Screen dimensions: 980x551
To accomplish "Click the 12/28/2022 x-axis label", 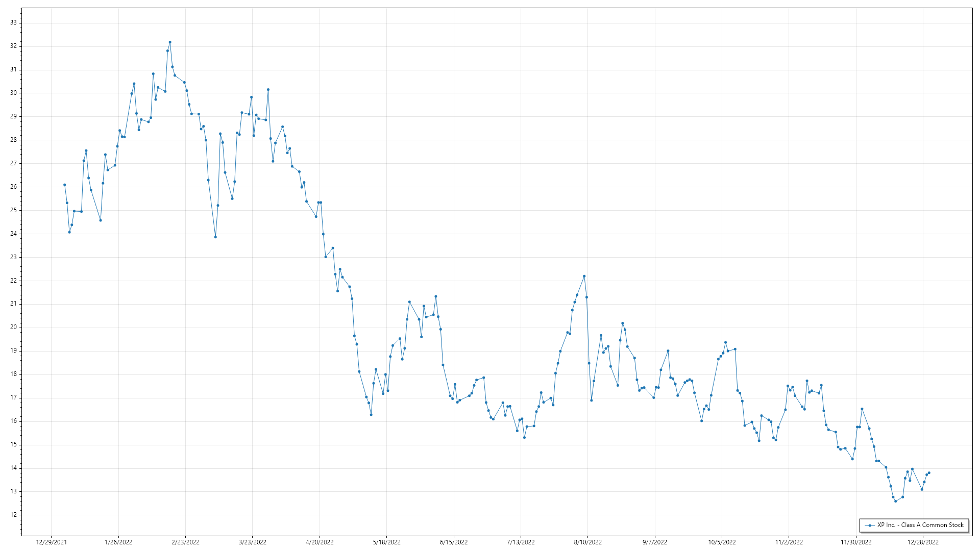I will coord(923,542).
